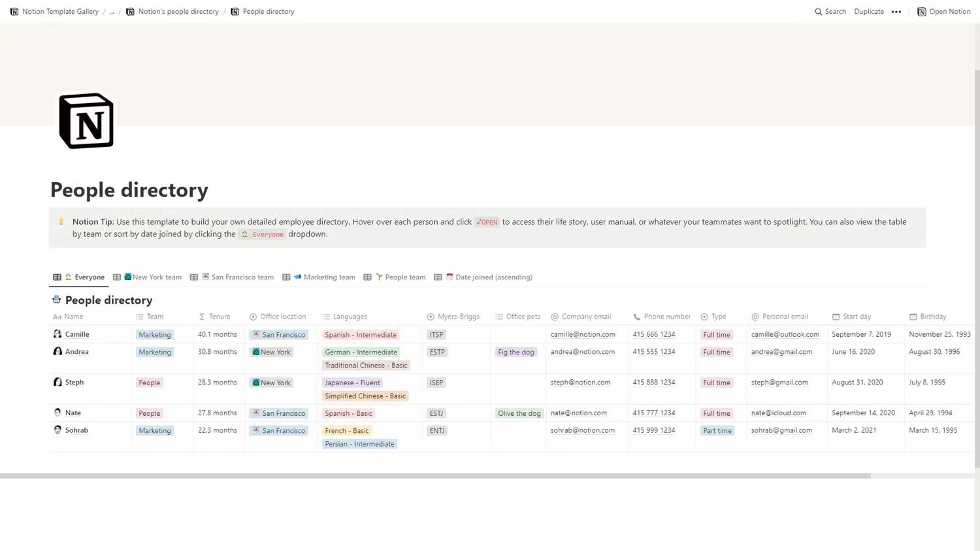
Task: Switch to the New York team tab
Action: click(x=148, y=277)
